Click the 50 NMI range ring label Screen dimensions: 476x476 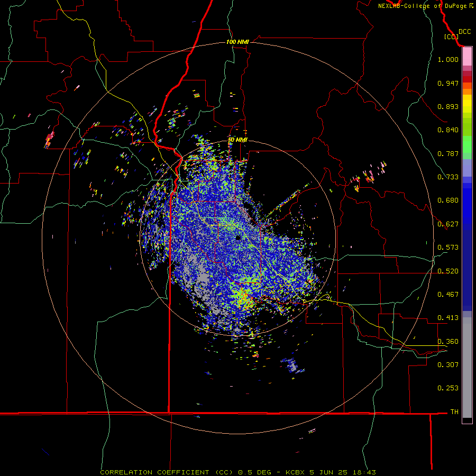(237, 140)
